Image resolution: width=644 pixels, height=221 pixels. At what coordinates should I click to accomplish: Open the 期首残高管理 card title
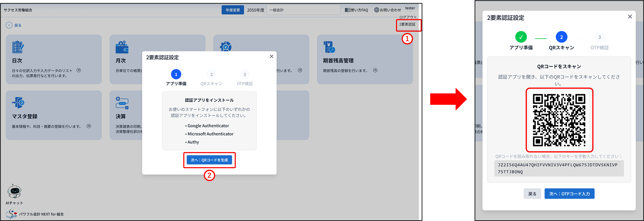[x=338, y=61]
